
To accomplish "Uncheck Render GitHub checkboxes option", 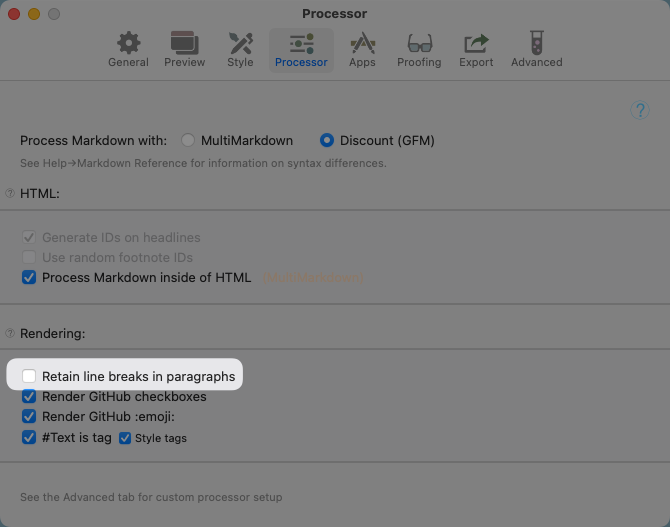I will tap(29, 397).
